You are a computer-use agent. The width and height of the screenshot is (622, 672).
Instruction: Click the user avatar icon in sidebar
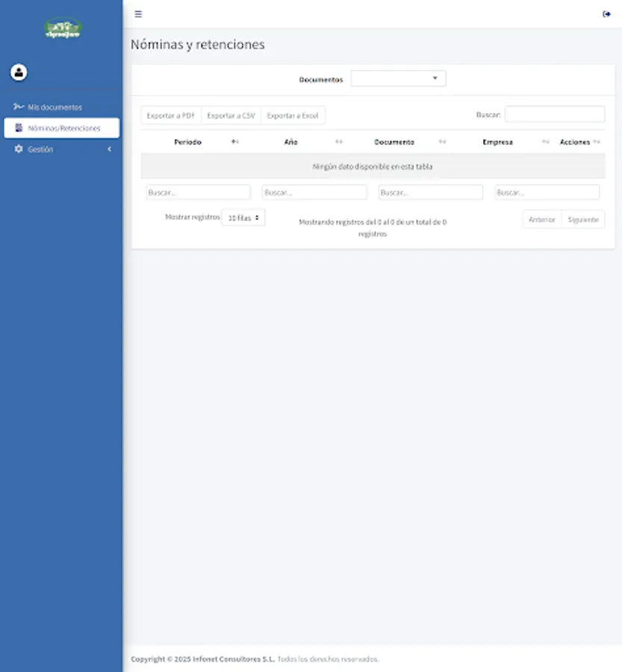[x=19, y=72]
